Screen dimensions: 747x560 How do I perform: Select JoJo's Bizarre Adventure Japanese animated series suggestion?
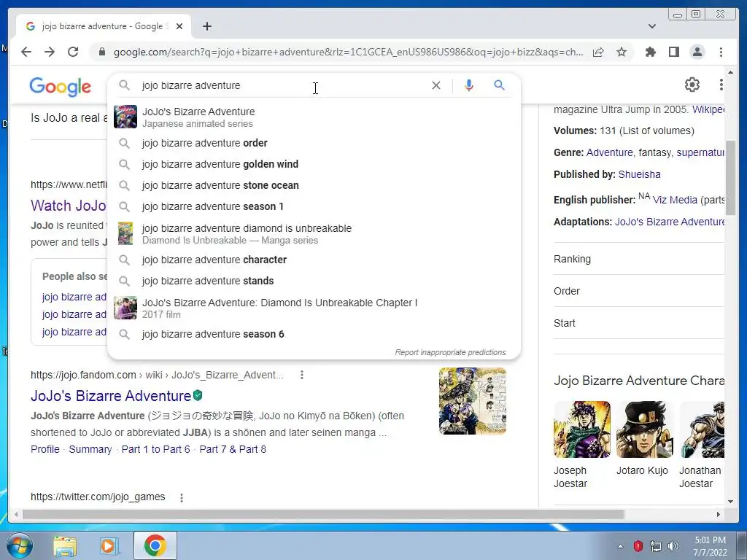[314, 117]
